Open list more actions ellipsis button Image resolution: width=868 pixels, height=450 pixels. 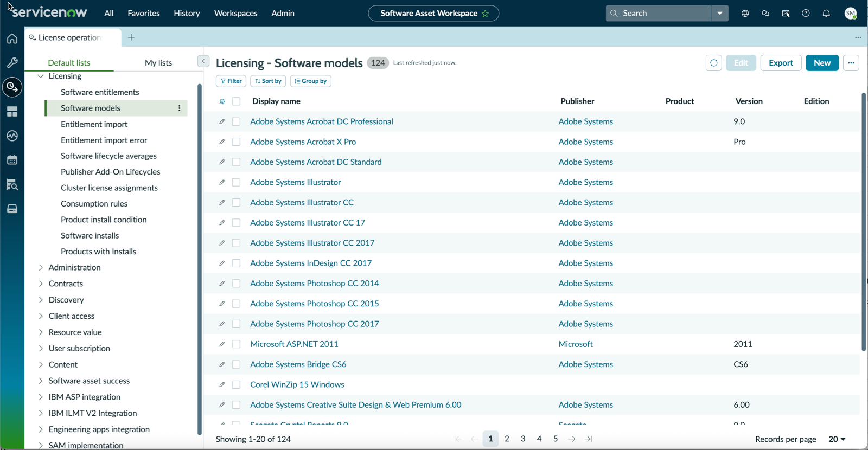coord(851,63)
